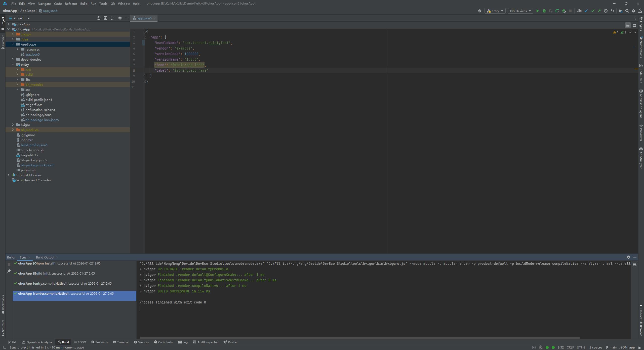The height and width of the screenshot is (350, 644).
Task: Click the Search Everywhere magnifier icon
Action: coord(627,11)
